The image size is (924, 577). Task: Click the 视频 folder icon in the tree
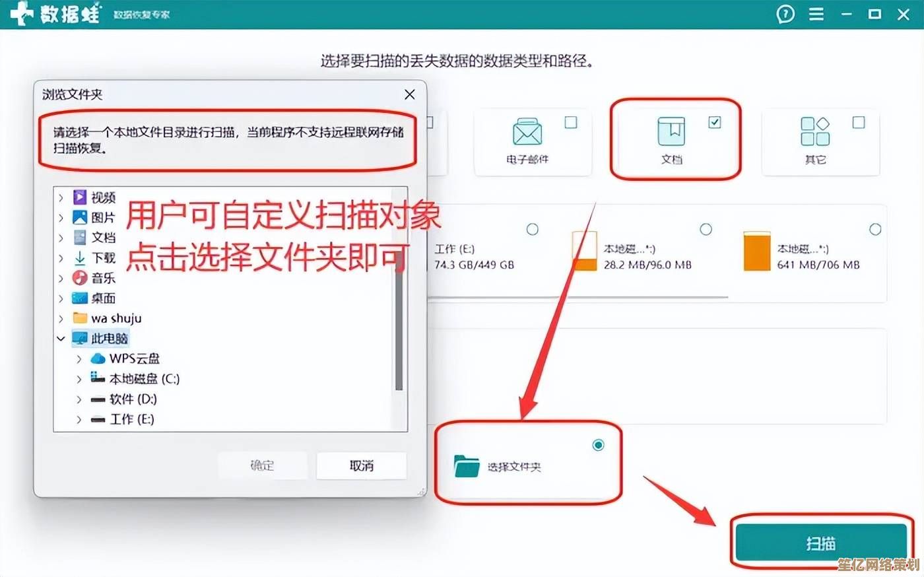(x=79, y=197)
